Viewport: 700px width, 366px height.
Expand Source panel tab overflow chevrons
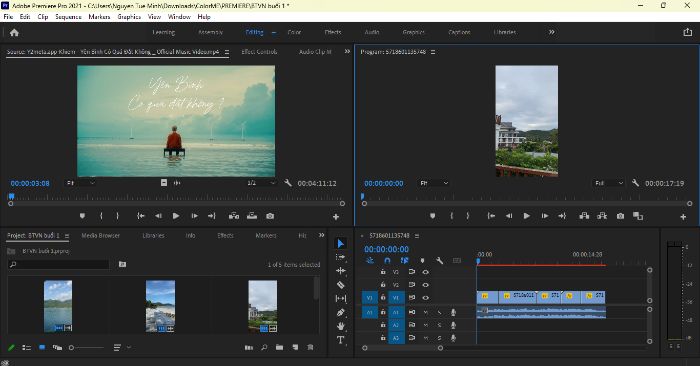347,52
